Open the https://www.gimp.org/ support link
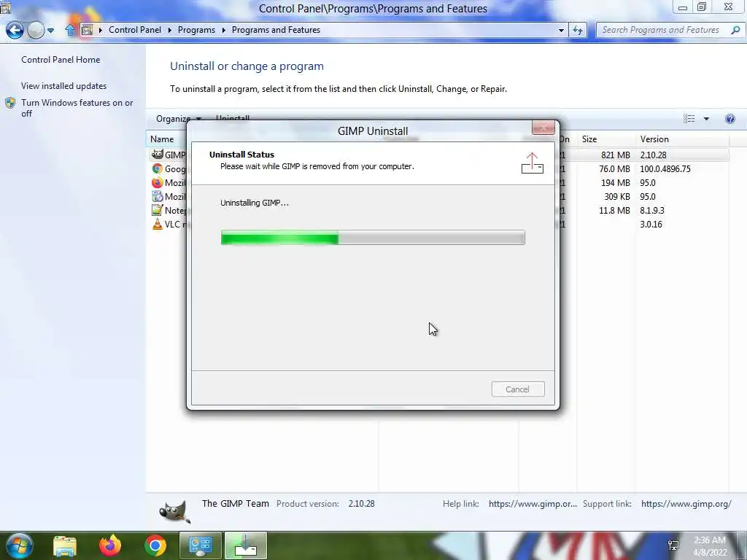This screenshot has height=560, width=747. (x=686, y=503)
